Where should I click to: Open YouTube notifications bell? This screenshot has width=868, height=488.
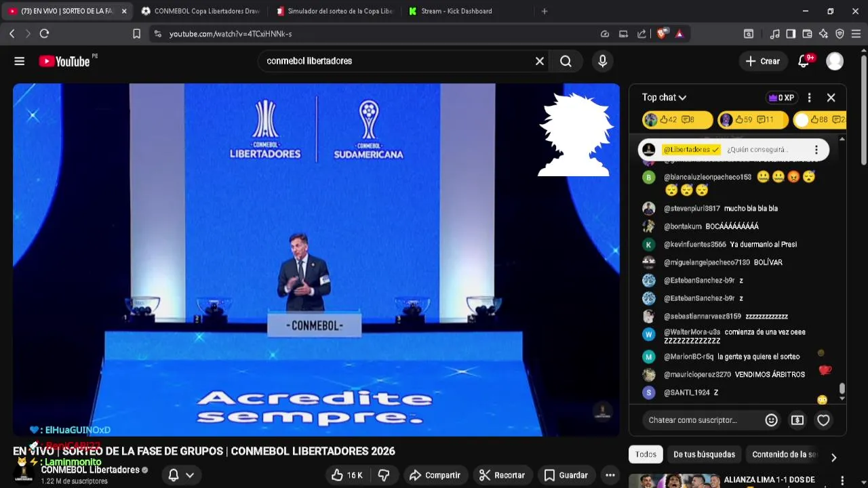point(804,61)
